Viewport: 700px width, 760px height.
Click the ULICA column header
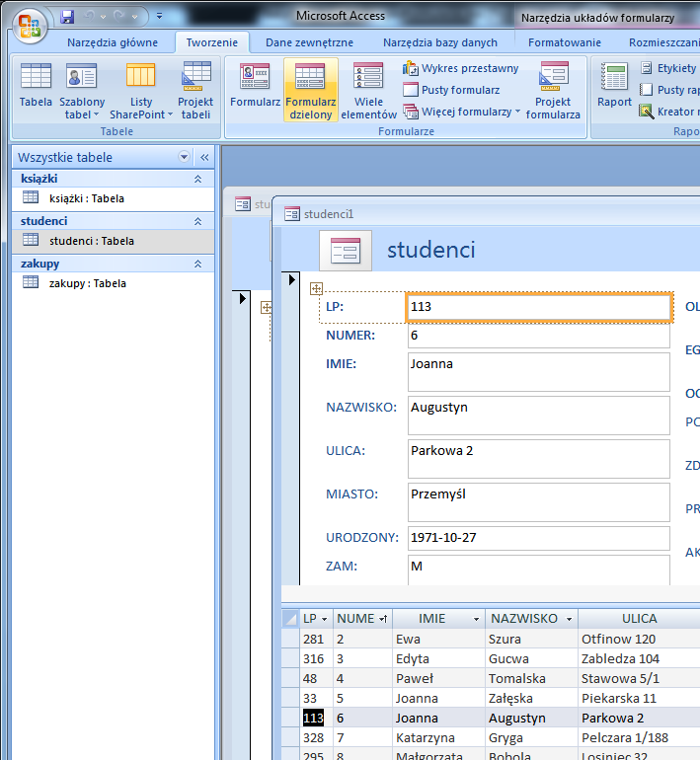tap(639, 619)
